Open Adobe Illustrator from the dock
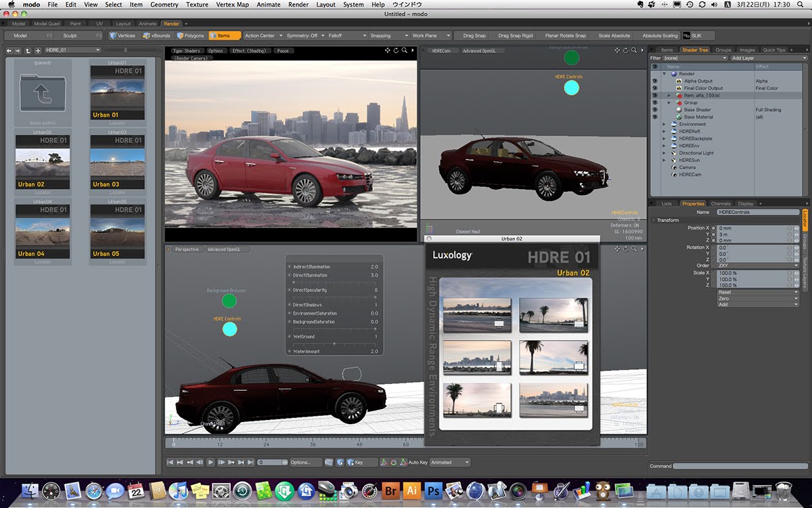Screen dimensions: 812x508 (x=411, y=490)
